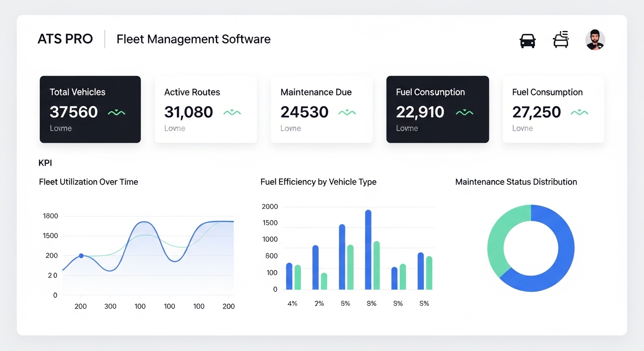Screen dimensions: 644x351
Task: Open the Active Routes value 31,080
Action: [x=188, y=112]
